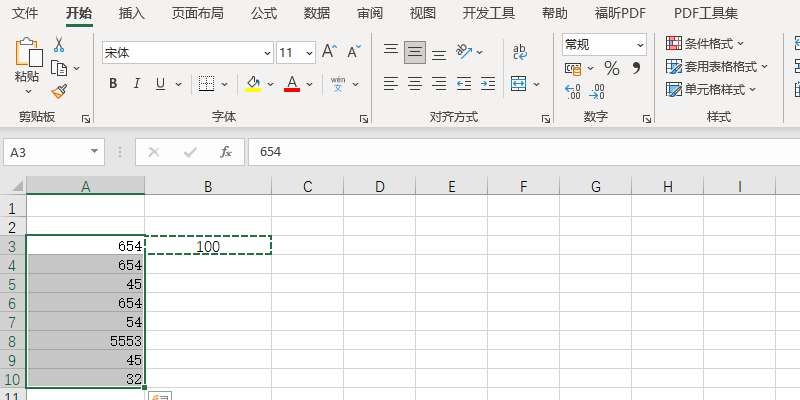The height and width of the screenshot is (400, 800).
Task: Open the 常规 number format dropdown
Action: 640,45
